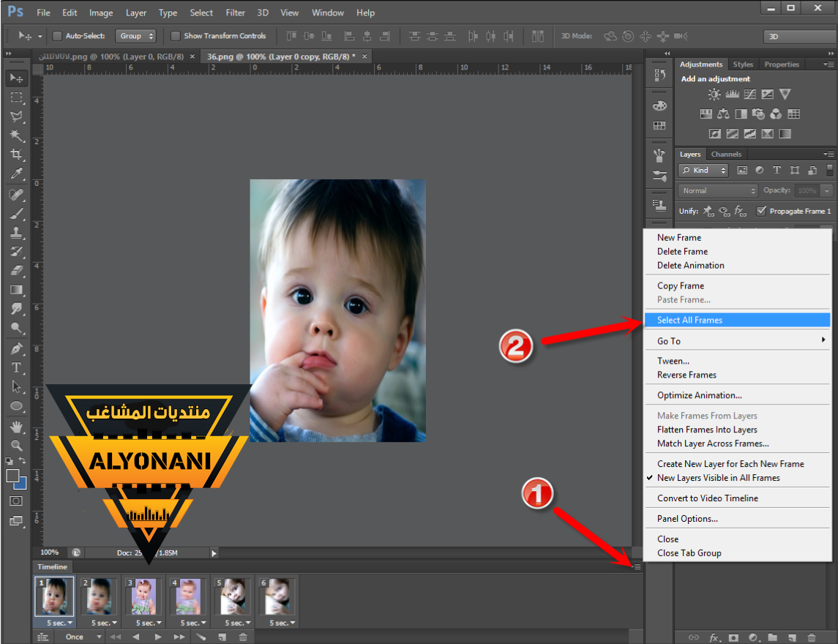838x644 pixels.
Task: Select the Crop tool
Action: (x=16, y=154)
